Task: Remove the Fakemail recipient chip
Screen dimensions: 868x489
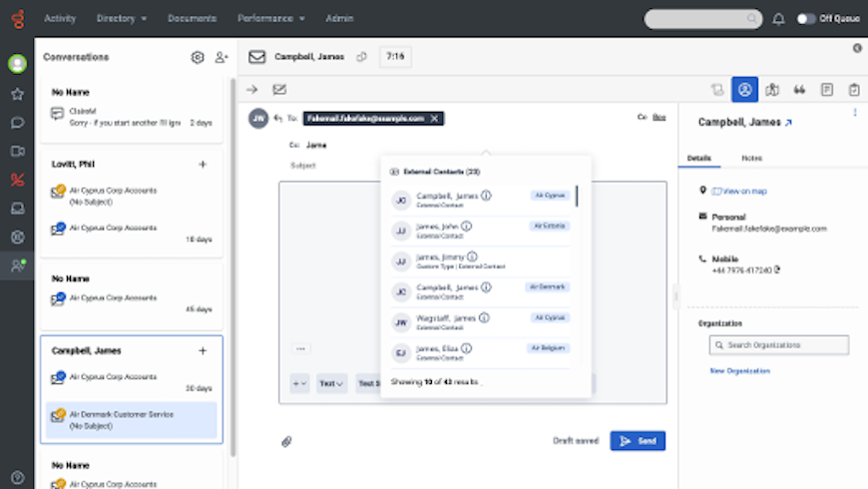Action: click(x=434, y=118)
